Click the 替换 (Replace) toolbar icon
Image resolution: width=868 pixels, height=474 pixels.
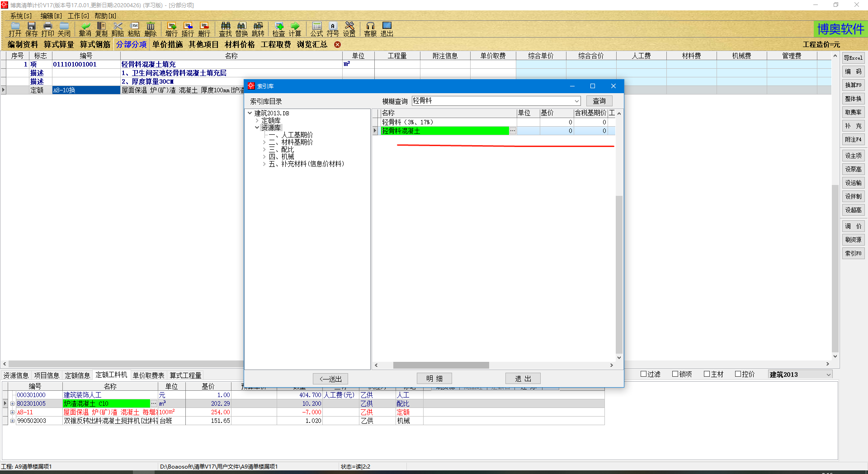tap(241, 29)
